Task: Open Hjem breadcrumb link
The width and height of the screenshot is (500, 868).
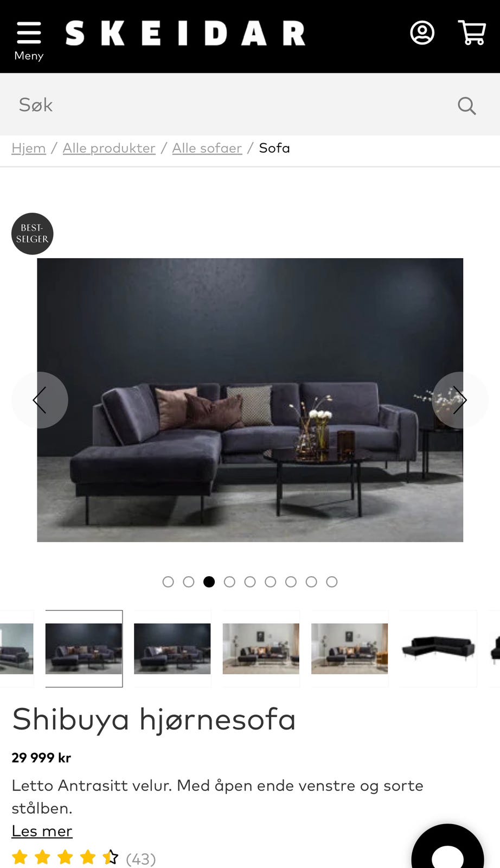Action: tap(29, 148)
